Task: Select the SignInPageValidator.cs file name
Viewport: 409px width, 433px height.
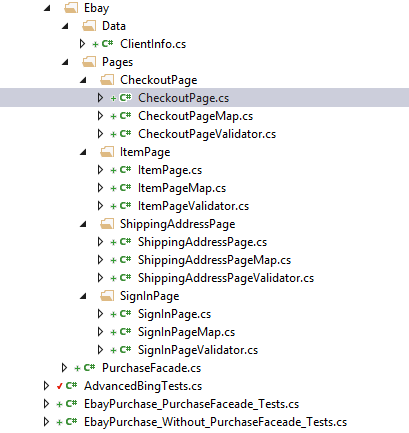Action: coord(198,350)
